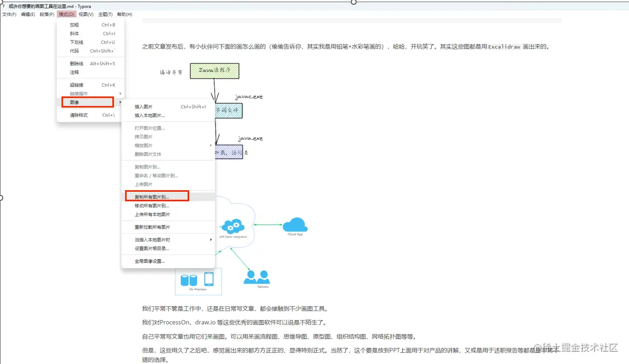Choose 斜体 (Ctrl+I) in format menu
The width and height of the screenshot is (629, 364).
(x=91, y=34)
